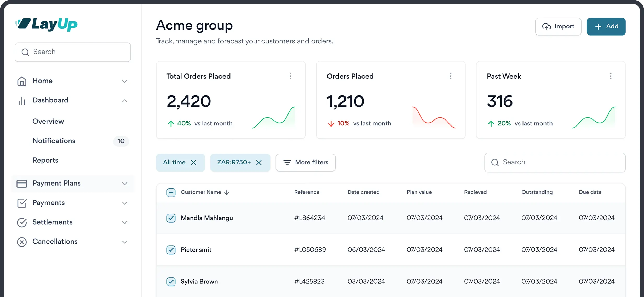
Task: Uncheck the Pieter smit row checkbox
Action: 171,250
